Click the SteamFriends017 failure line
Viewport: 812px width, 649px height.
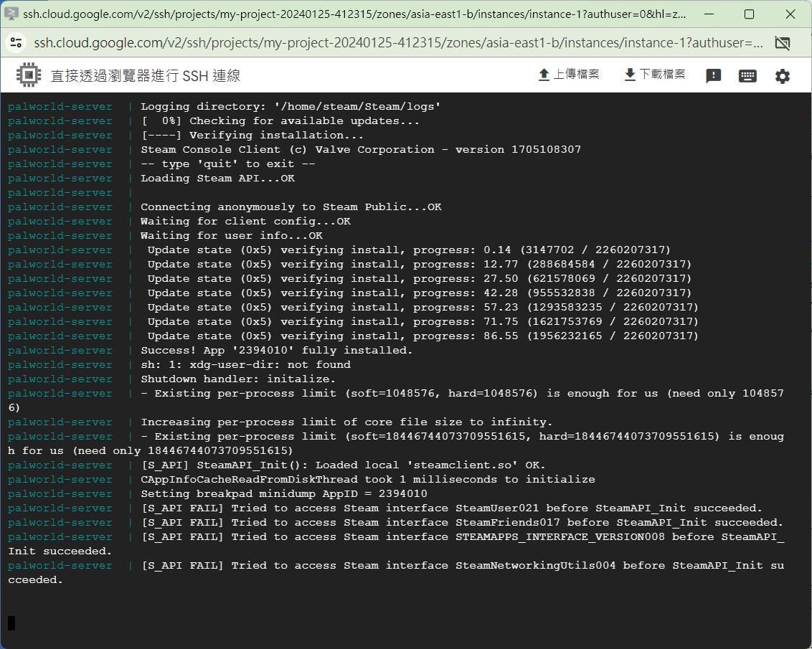coord(462,523)
